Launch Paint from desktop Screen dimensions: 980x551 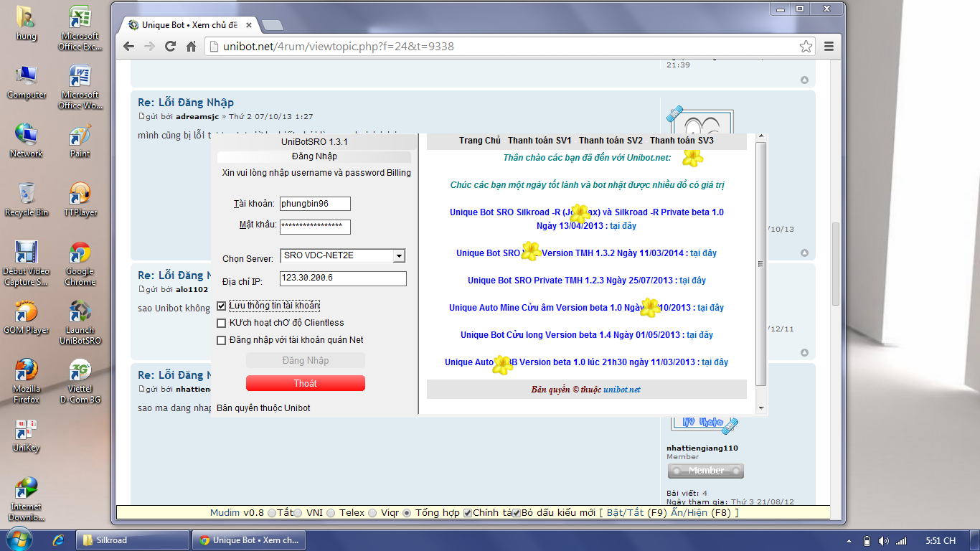(x=80, y=141)
